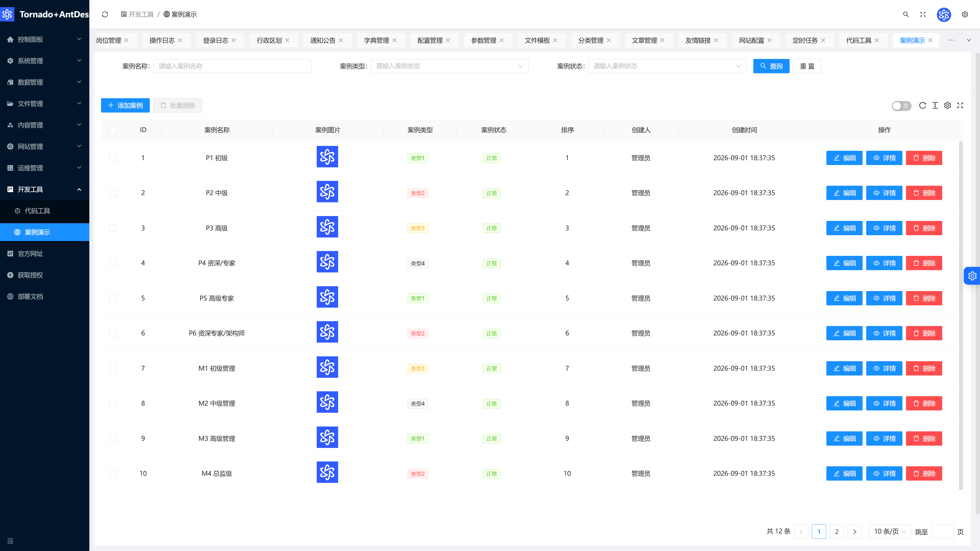Open the table density height icon
The height and width of the screenshot is (551, 980).
click(935, 105)
